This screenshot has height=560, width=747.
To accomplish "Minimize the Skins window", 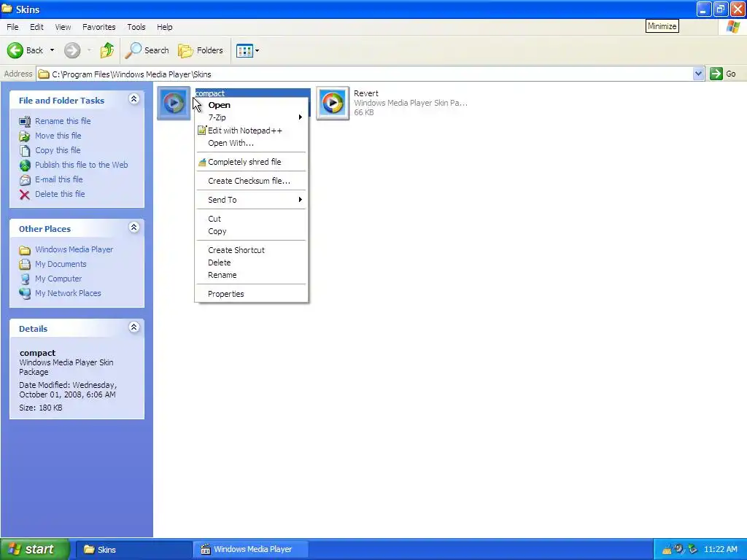I will point(704,9).
